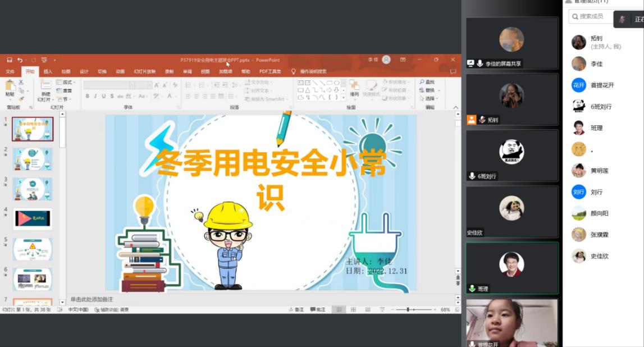Screen dimensions: 644x347
Task: Click the 班理 video tile
Action: 512,268
